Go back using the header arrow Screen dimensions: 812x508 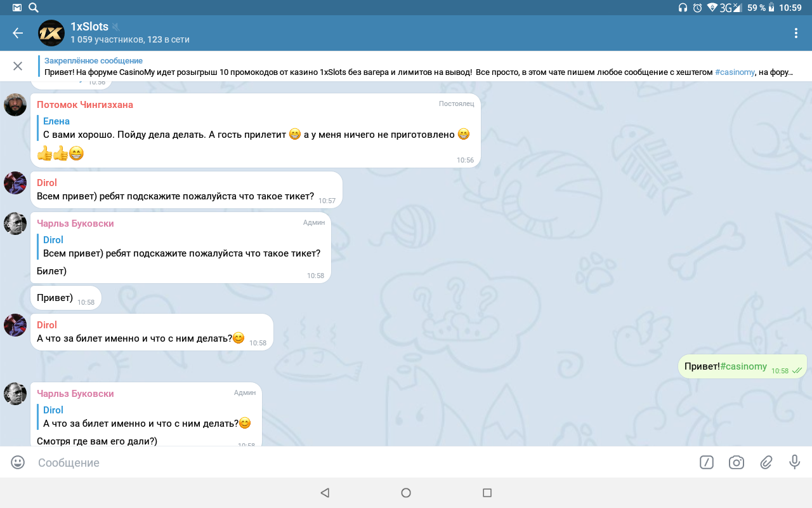pos(18,33)
